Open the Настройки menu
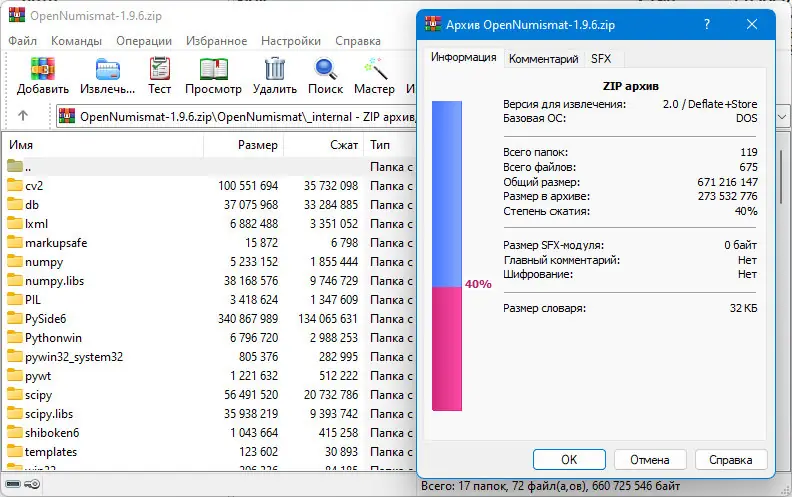 pyautogui.click(x=291, y=41)
